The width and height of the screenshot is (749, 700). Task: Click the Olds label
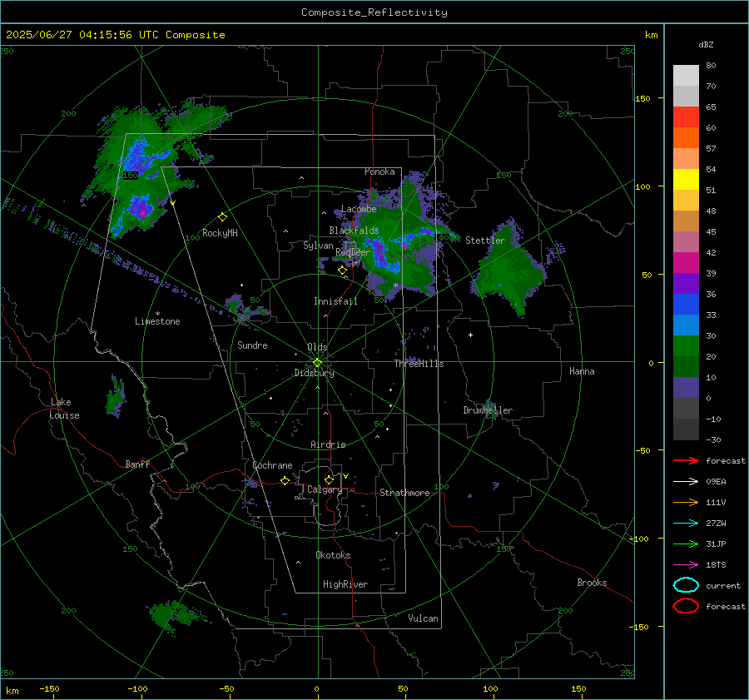(x=317, y=347)
